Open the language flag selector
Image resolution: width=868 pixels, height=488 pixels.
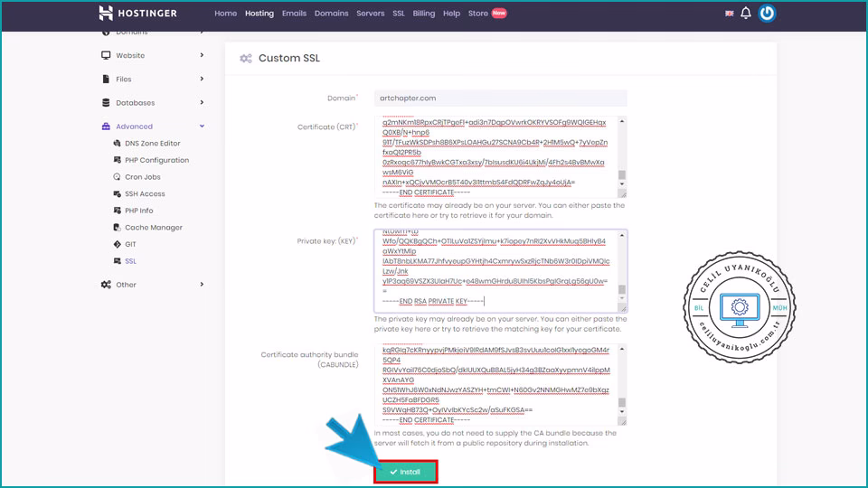[x=730, y=14]
